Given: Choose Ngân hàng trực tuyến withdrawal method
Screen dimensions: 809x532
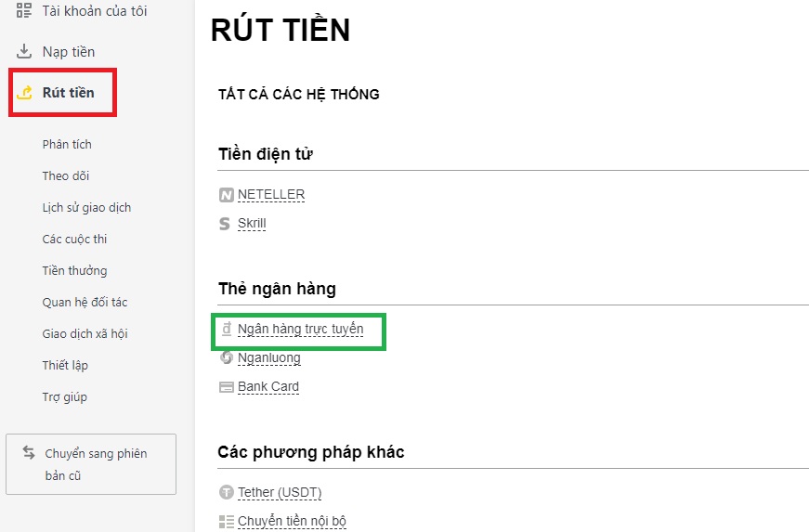Looking at the screenshot, I should [x=300, y=329].
